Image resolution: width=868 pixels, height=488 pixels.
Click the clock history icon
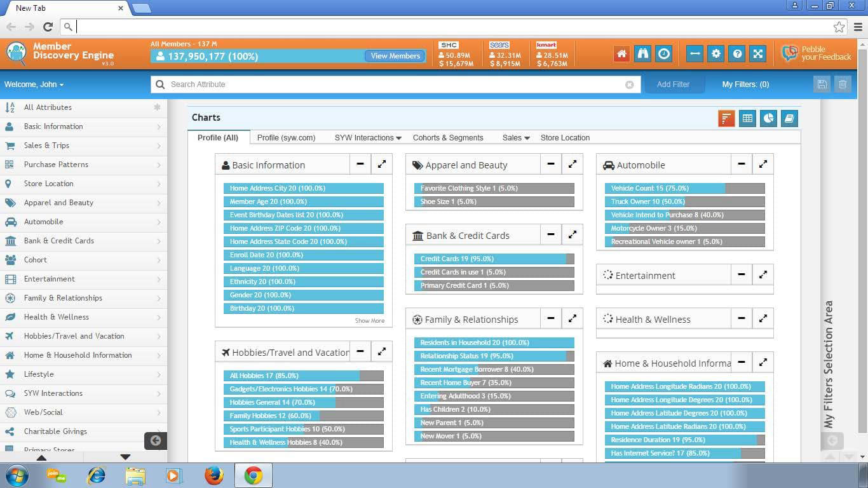[x=664, y=54]
